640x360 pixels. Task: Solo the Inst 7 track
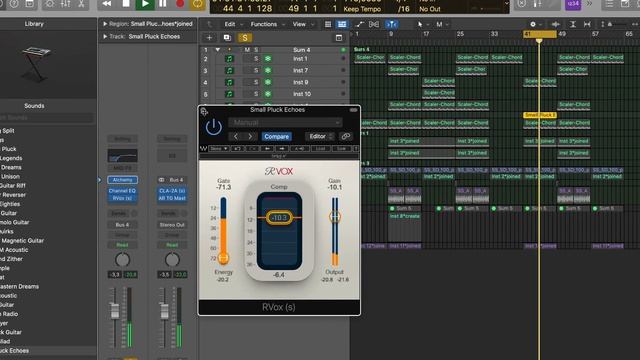pyautogui.click(x=256, y=70)
